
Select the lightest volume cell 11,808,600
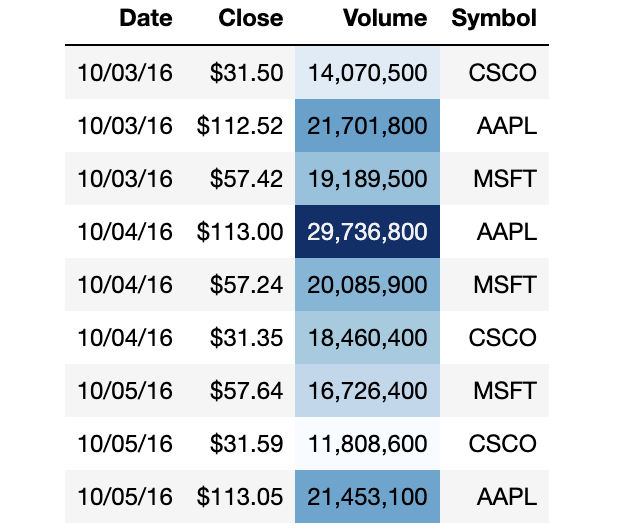pos(368,444)
